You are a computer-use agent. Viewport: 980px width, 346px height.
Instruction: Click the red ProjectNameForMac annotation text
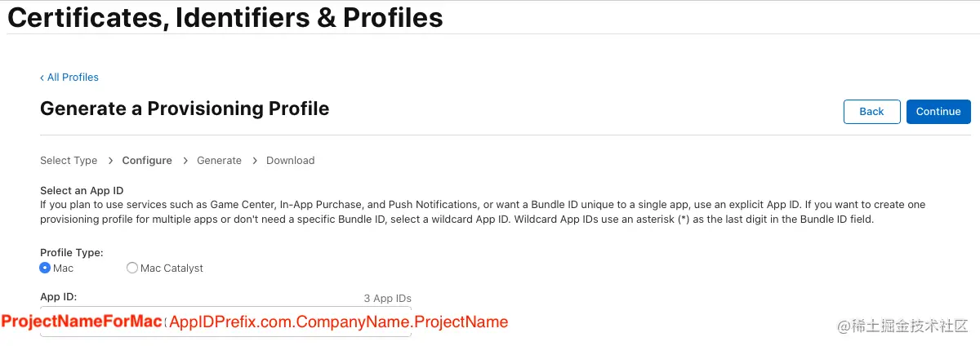(x=82, y=322)
